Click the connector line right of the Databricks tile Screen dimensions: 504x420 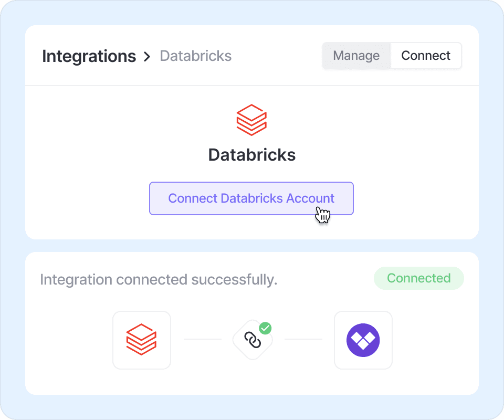[x=202, y=339]
